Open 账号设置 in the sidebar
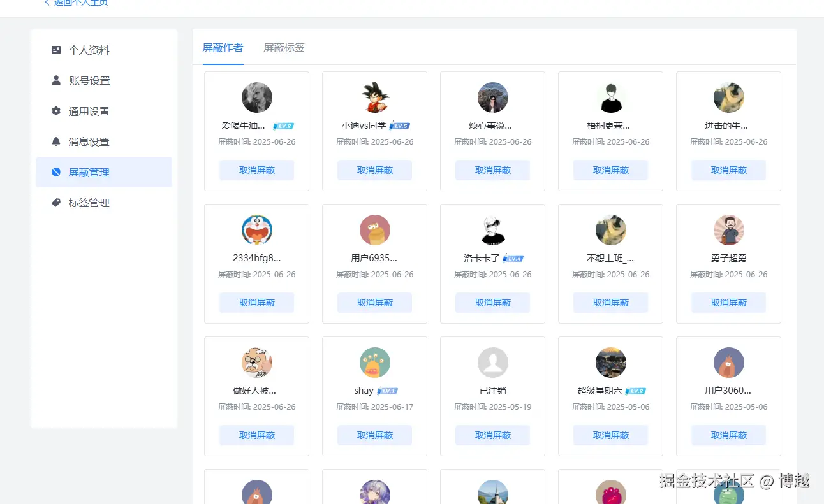 tap(89, 81)
